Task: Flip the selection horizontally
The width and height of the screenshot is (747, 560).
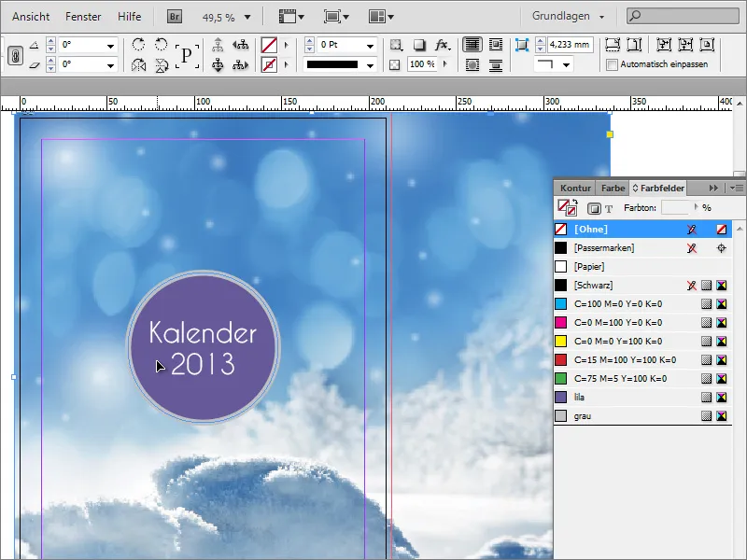Action: point(138,64)
